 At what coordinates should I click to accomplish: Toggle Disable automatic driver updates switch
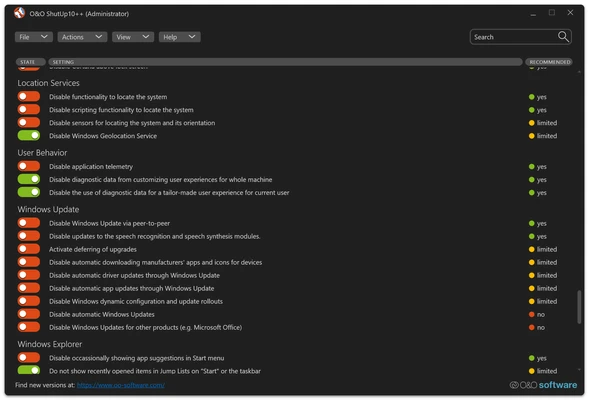point(29,275)
